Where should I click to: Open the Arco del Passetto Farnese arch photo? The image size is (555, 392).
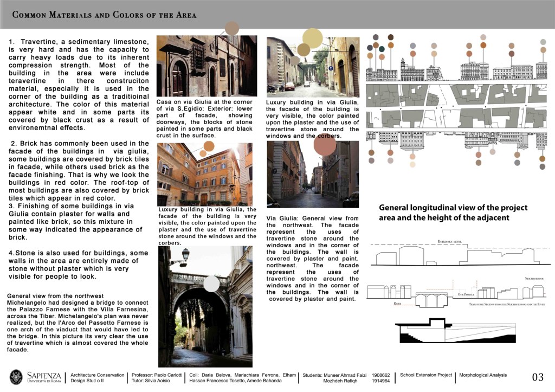[x=204, y=307]
